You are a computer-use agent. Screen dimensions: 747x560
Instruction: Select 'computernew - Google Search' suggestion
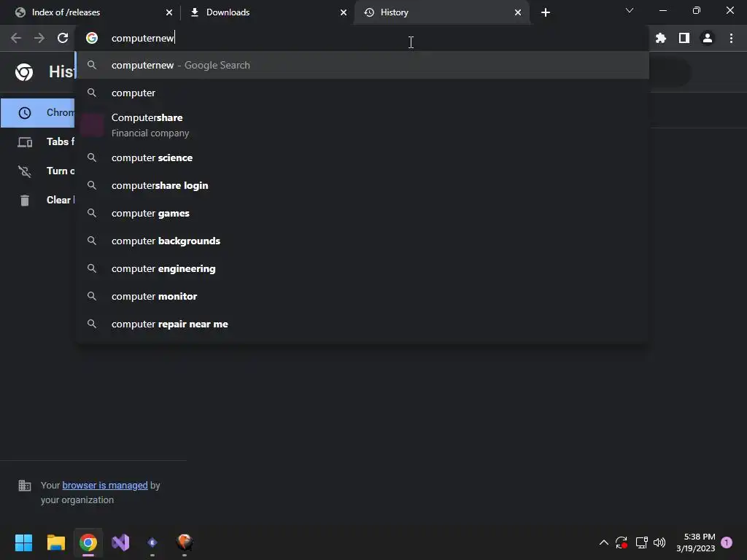point(363,65)
